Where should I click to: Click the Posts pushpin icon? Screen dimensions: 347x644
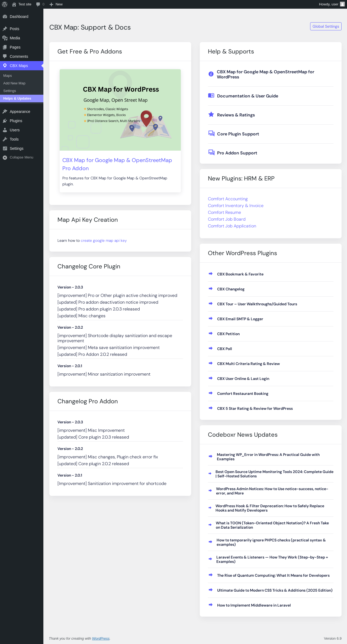[x=5, y=29]
